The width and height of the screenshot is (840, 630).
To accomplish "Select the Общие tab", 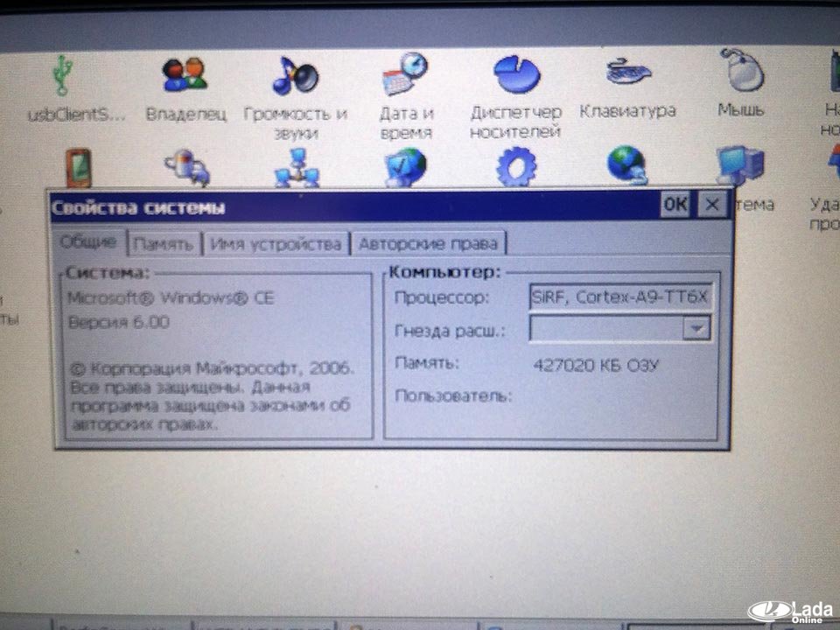I will [x=89, y=242].
